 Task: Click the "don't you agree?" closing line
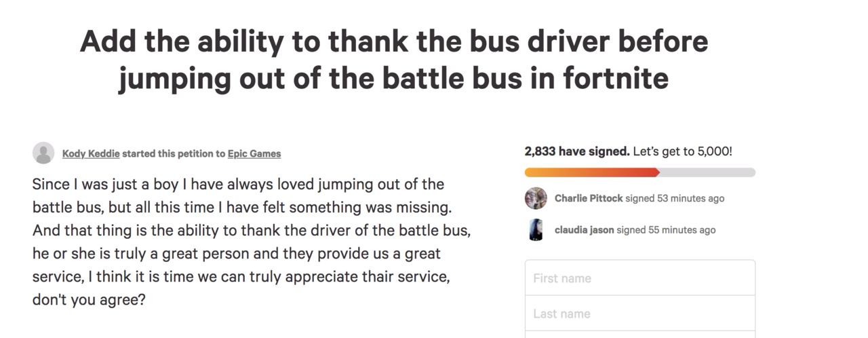coord(89,299)
